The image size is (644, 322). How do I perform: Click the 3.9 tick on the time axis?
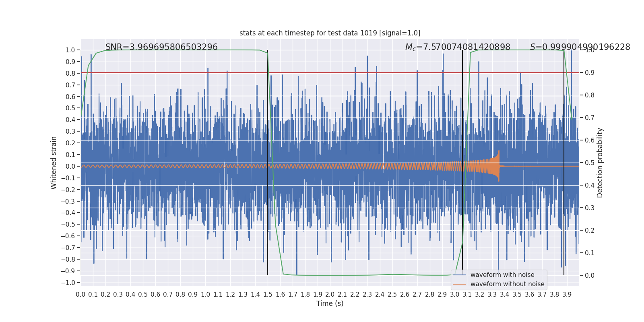567,295
